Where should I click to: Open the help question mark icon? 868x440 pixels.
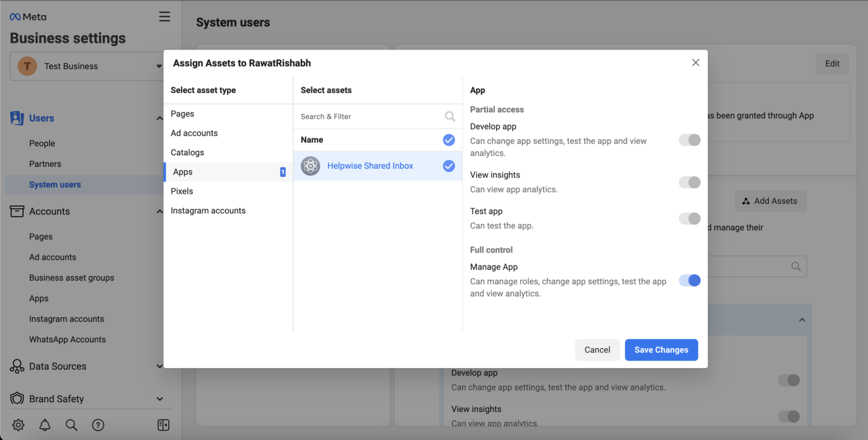click(98, 425)
